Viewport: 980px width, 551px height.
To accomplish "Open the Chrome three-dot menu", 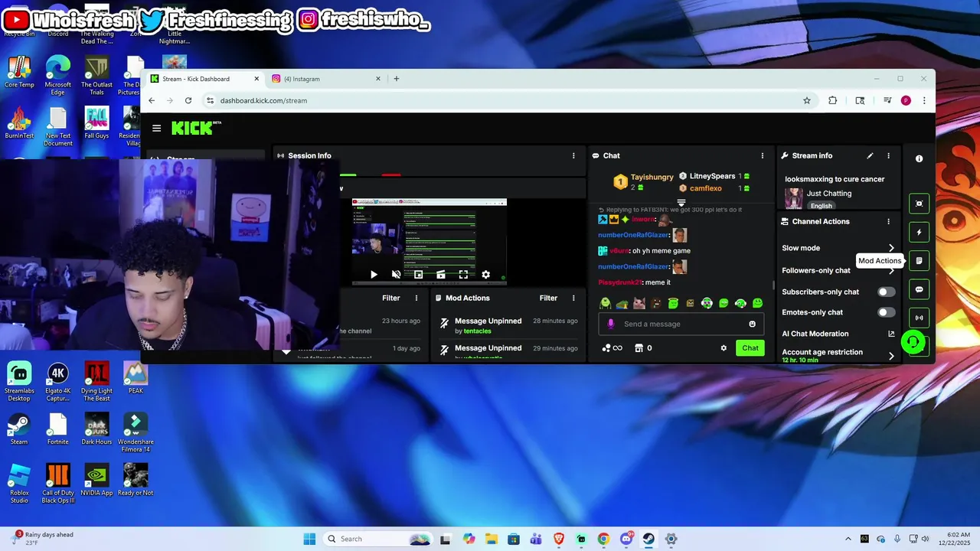I will (x=924, y=100).
